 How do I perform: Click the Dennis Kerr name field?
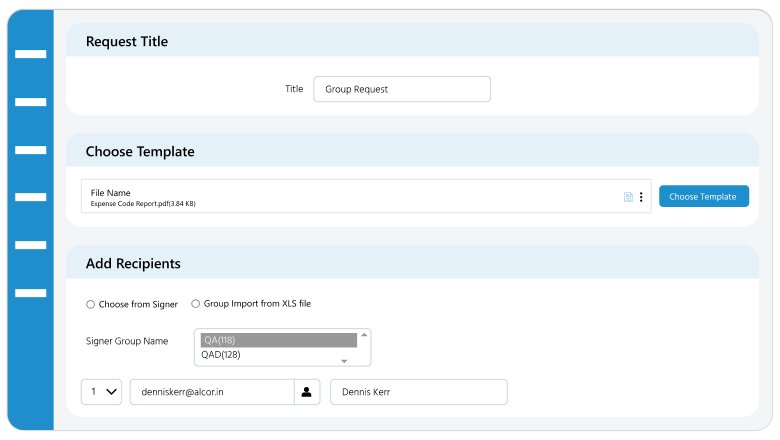pos(418,392)
